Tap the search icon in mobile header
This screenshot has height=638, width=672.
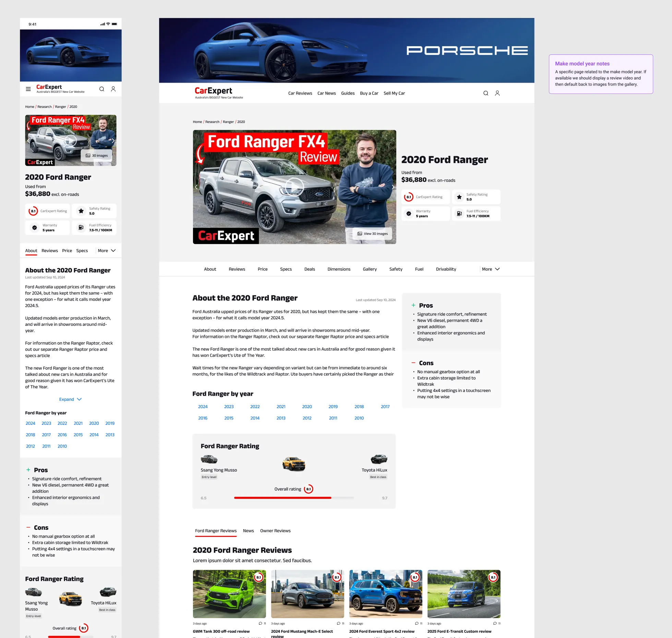tap(102, 89)
